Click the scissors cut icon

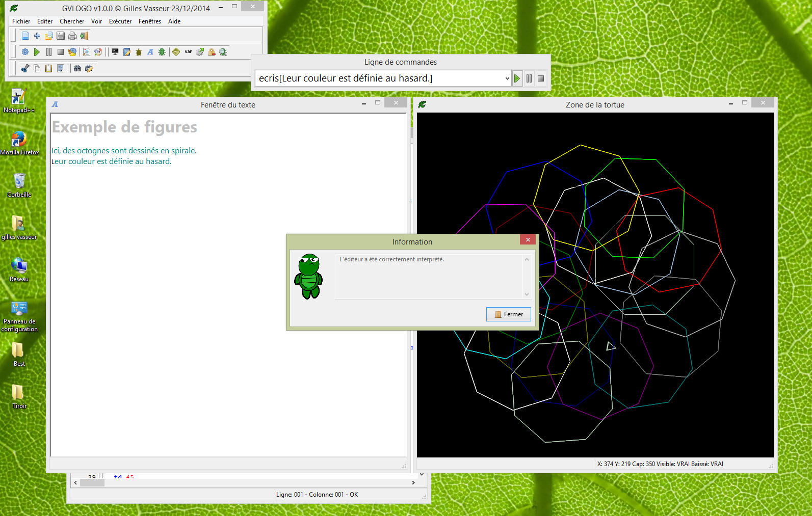click(25, 68)
